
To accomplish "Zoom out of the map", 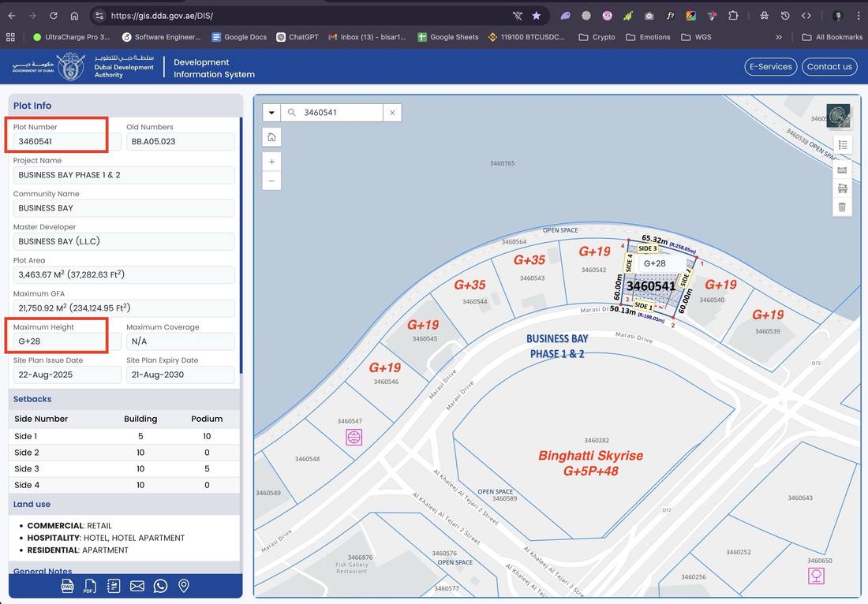I will point(271,181).
